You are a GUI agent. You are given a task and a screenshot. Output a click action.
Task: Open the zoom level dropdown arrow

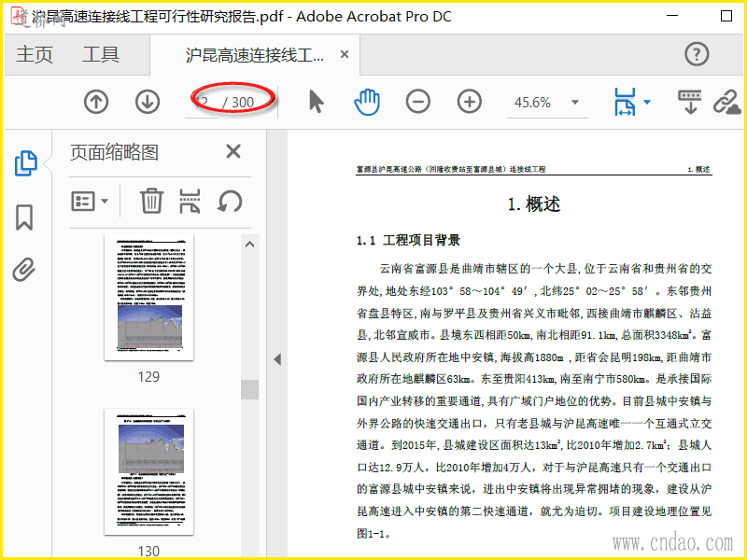575,102
